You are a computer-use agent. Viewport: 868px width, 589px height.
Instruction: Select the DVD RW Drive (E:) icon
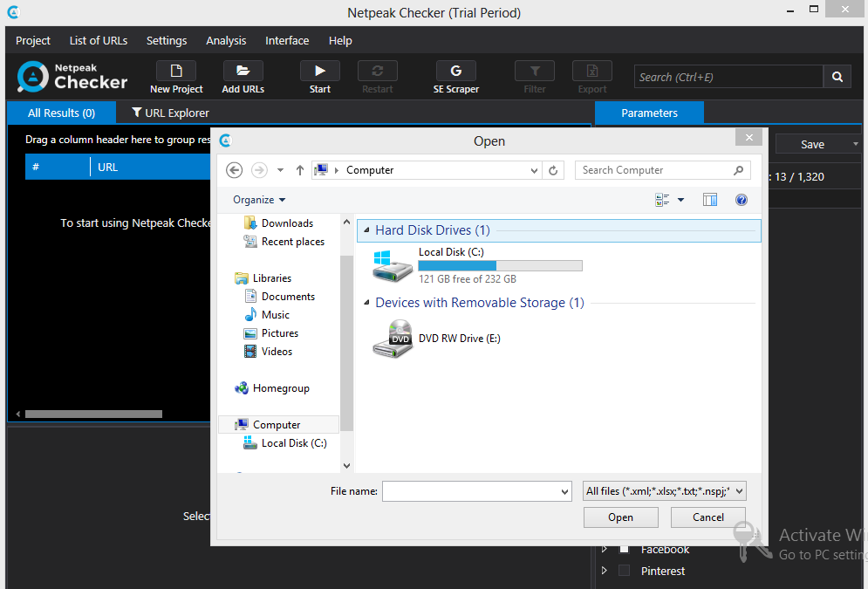[x=393, y=339]
